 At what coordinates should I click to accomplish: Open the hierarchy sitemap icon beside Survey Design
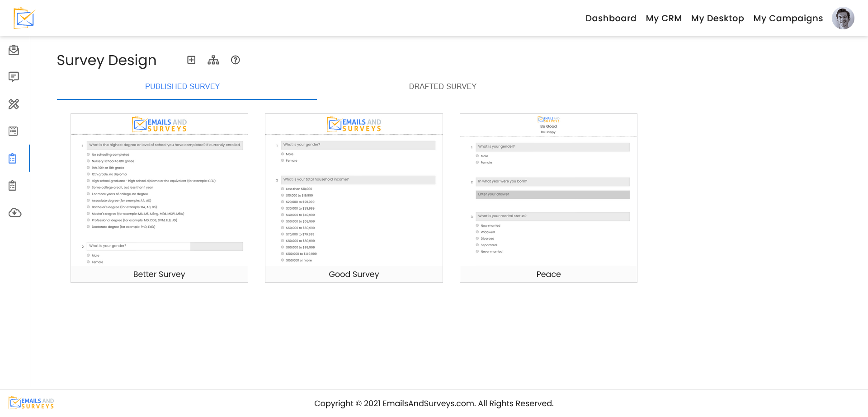click(213, 60)
